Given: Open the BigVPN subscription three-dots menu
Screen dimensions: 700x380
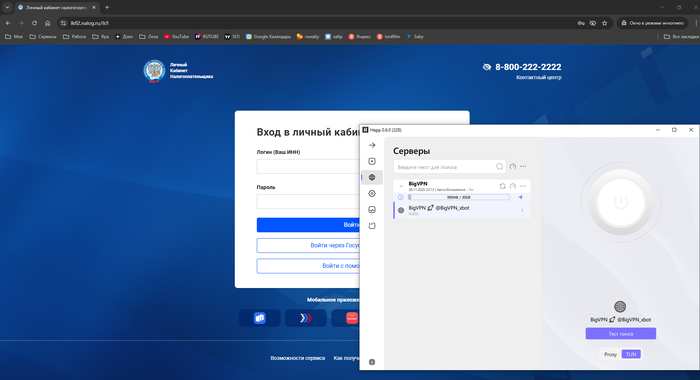Looking at the screenshot, I should [523, 186].
